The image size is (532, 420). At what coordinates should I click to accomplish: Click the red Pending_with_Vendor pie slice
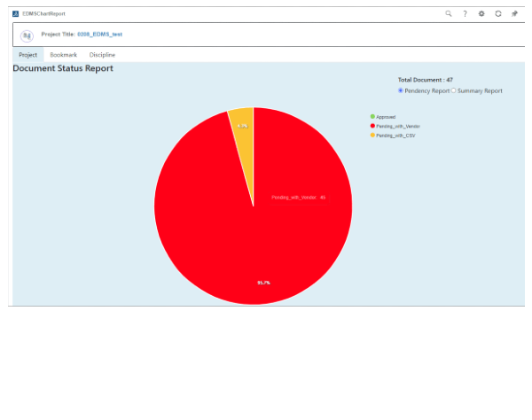[x=222, y=222]
